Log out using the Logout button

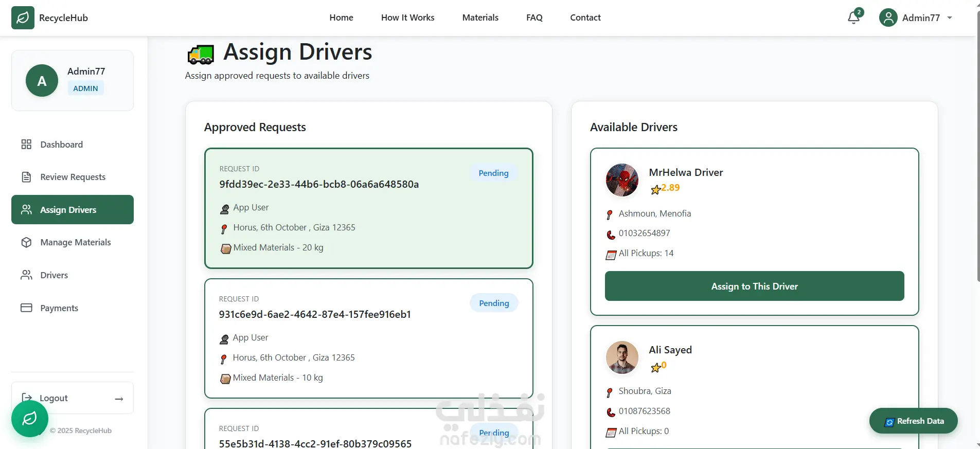[72, 398]
